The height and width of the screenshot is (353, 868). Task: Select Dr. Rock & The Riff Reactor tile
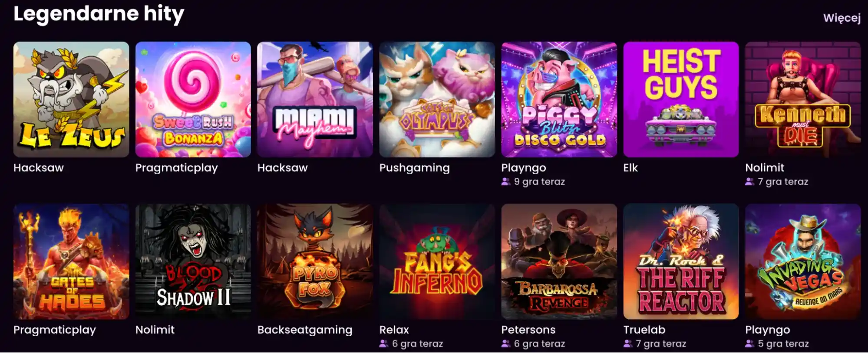[x=681, y=261]
